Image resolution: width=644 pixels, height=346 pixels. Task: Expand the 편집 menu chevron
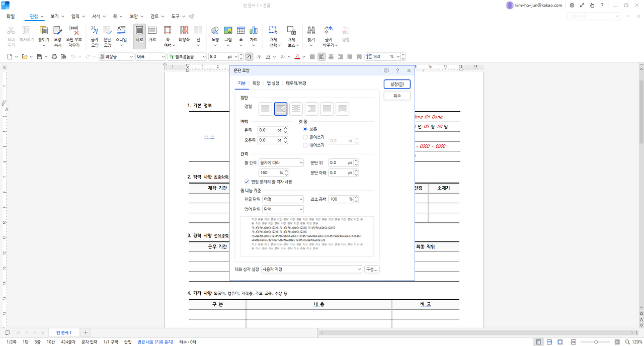(42, 17)
